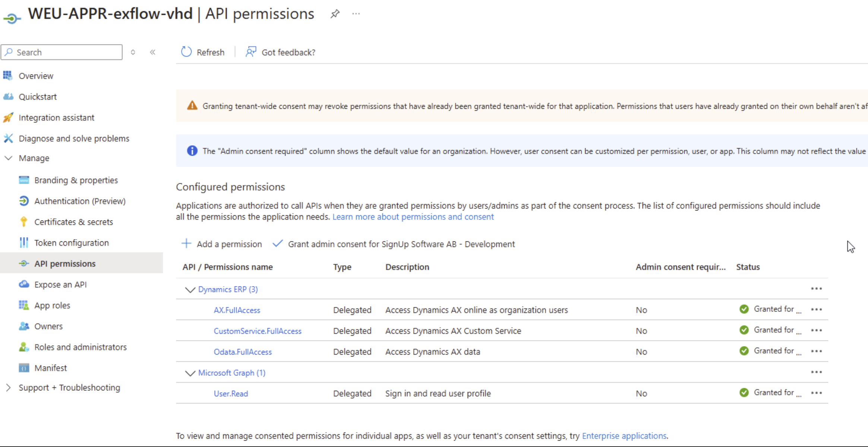Click the Overview grid icon
868x447 pixels.
tap(8, 76)
